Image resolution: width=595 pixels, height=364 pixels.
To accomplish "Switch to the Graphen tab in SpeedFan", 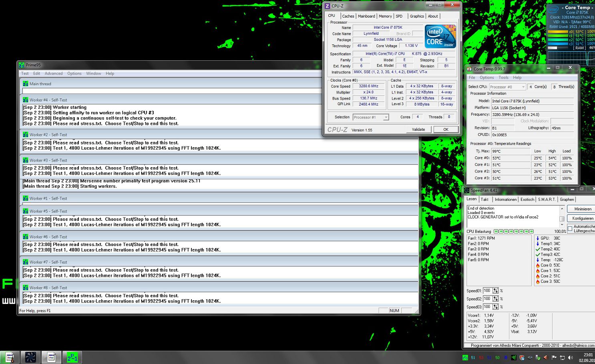I will point(567,200).
